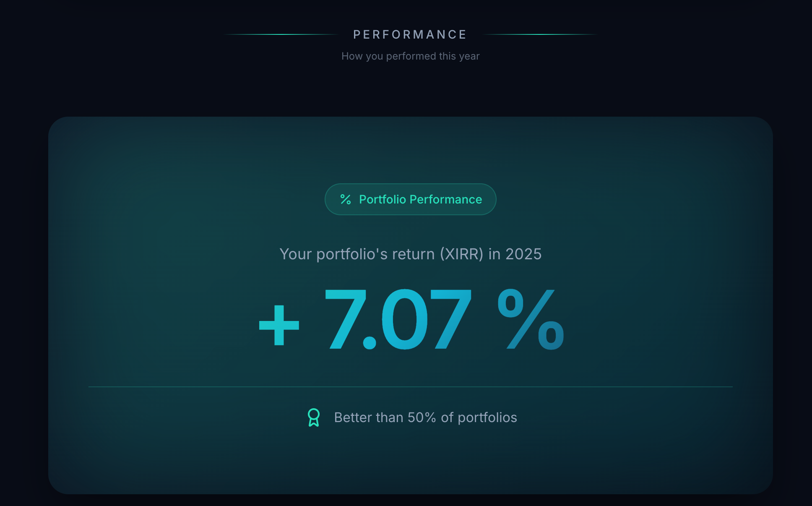This screenshot has height=506, width=812.
Task: Click 'Better than 50% of portfolios' text
Action: (x=425, y=417)
